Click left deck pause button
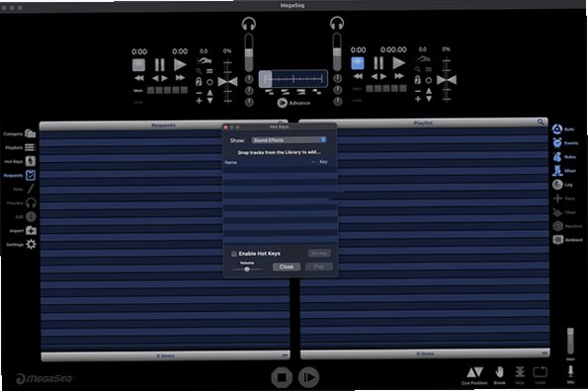This screenshot has width=588, height=391. point(160,65)
